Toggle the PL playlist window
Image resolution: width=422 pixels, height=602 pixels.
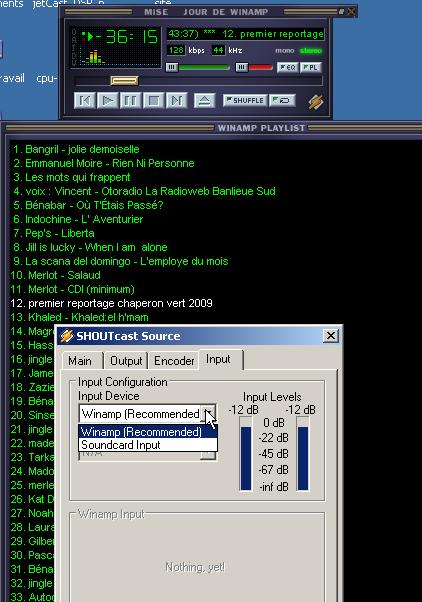click(x=310, y=68)
